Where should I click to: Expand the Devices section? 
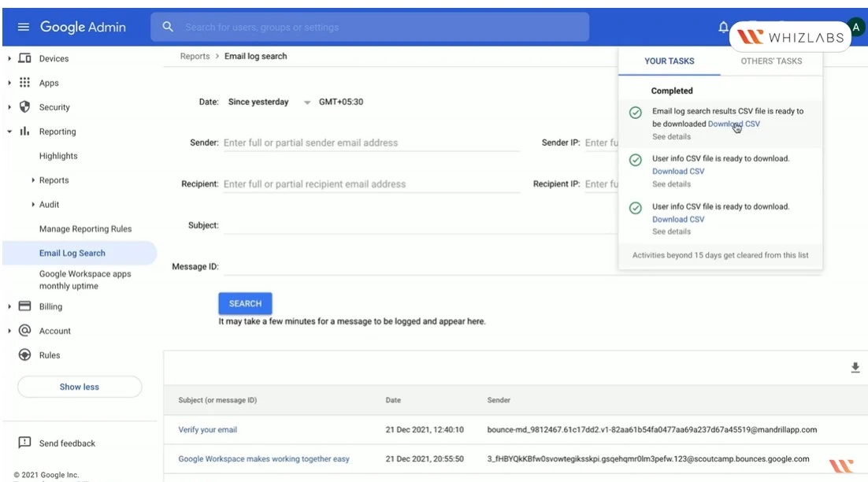pos(9,58)
